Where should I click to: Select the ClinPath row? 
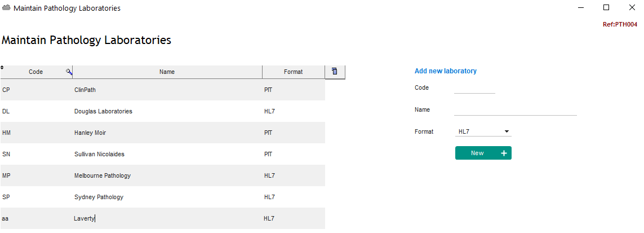[x=163, y=90]
